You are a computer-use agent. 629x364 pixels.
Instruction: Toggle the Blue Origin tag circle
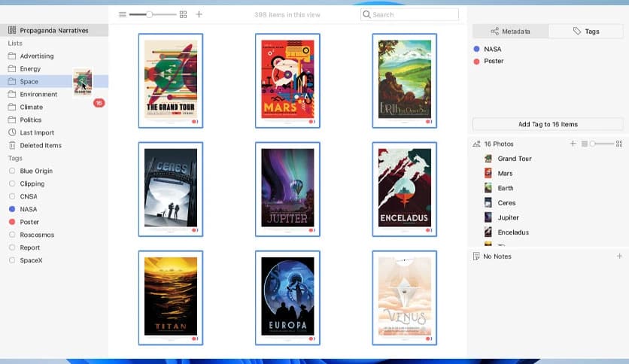12,171
